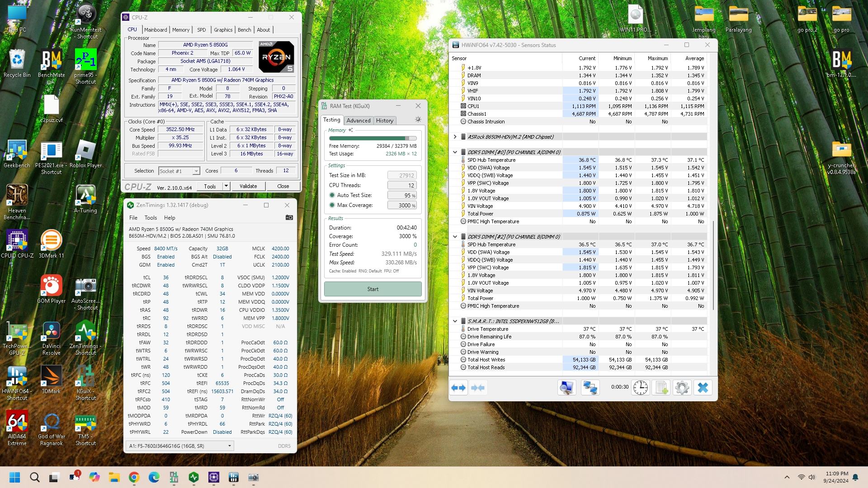The width and height of the screenshot is (868, 488).
Task: Click HWiNFO expand-columns arrows icon
Action: click(458, 388)
